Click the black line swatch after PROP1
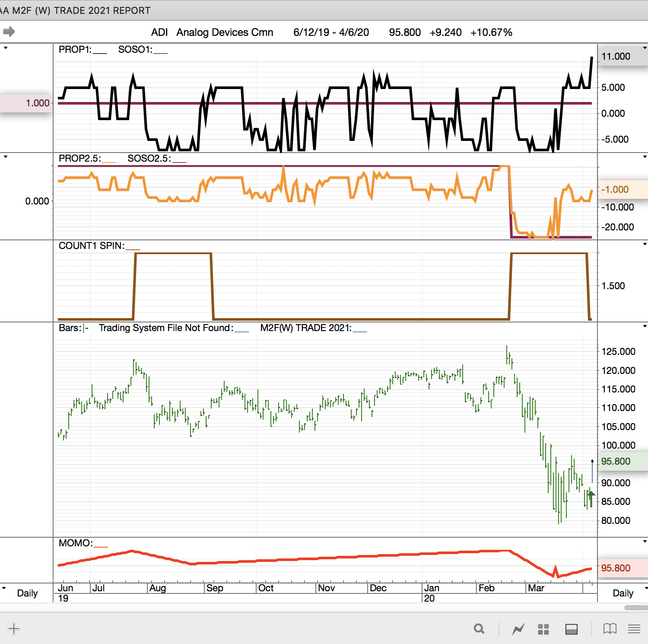 pos(100,53)
